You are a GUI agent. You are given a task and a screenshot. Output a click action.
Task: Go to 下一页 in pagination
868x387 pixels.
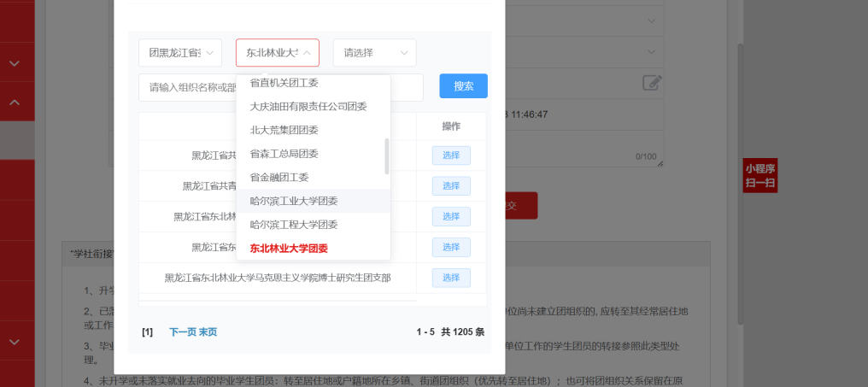coord(183,332)
